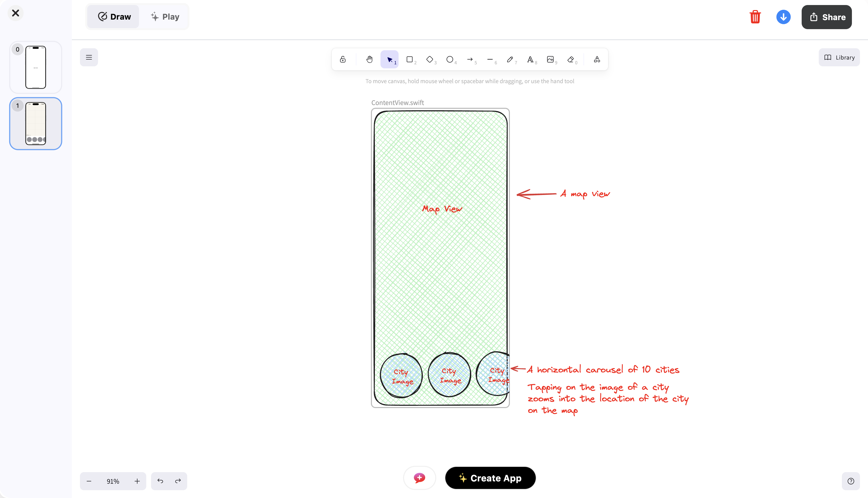Select the Insert Image tool
Screen dimensions: 868x498
(x=550, y=60)
